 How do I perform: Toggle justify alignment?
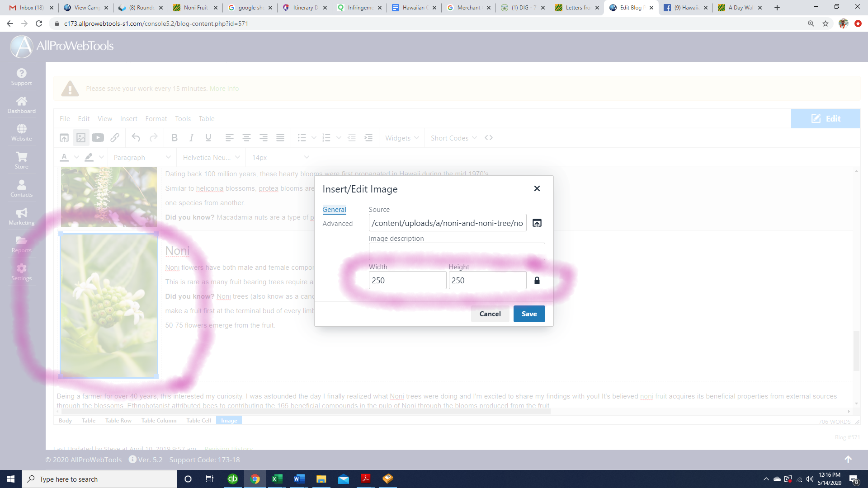280,138
